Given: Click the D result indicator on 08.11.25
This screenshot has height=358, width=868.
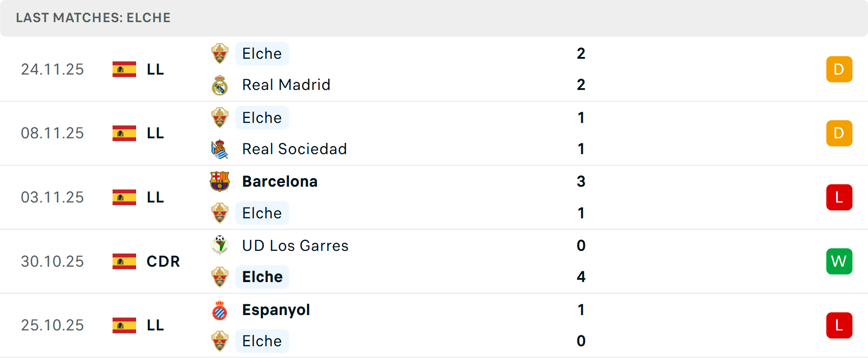Looking at the screenshot, I should click(x=839, y=133).
